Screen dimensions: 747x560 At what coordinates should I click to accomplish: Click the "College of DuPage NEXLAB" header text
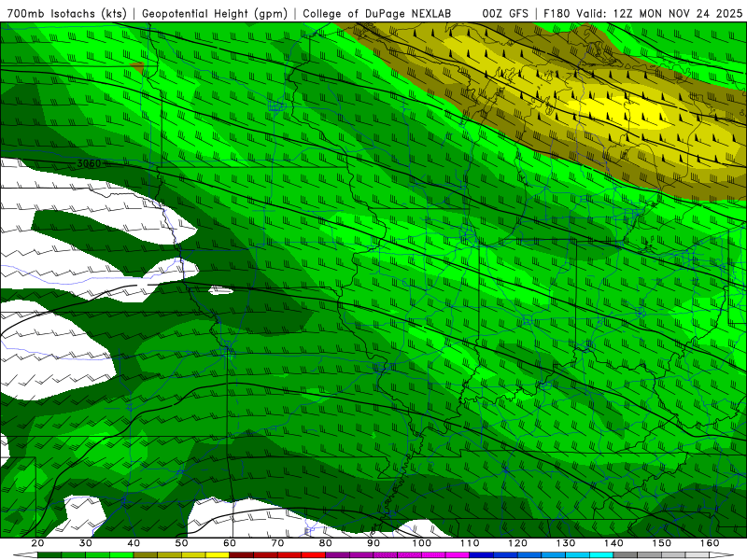377,13
